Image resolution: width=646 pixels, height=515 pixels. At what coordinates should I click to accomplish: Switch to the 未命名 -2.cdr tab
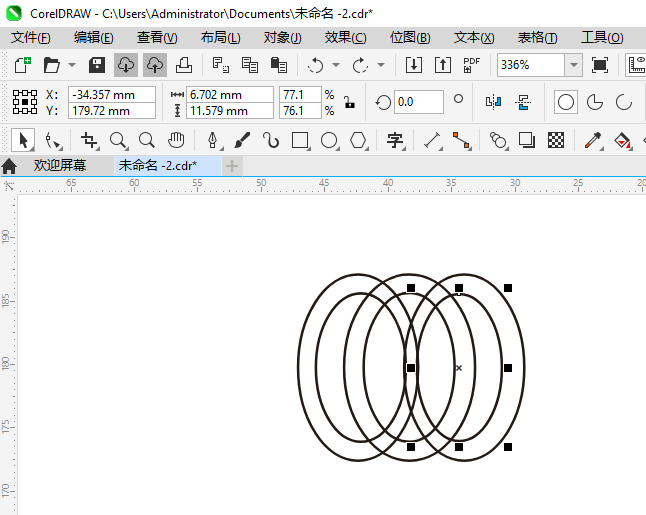pyautogui.click(x=166, y=166)
